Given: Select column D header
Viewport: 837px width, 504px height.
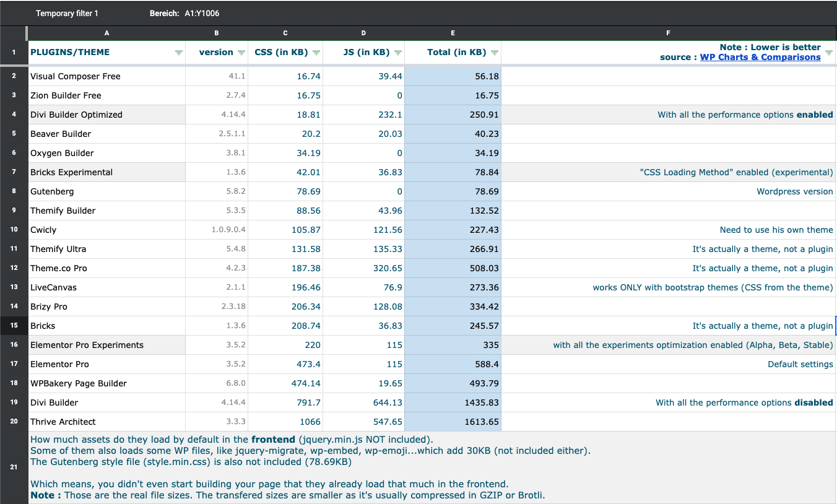Looking at the screenshot, I should pyautogui.click(x=363, y=33).
